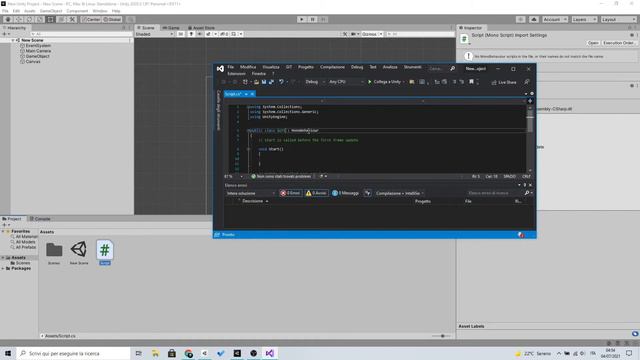Open Unity Collab cloud icon
Image resolution: width=640 pixels, height=360 pixels.
click(x=533, y=19)
